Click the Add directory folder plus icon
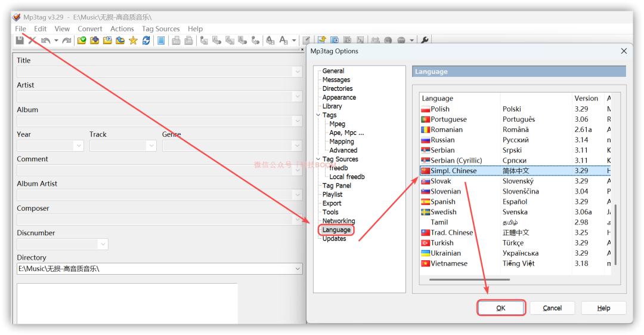 (94, 41)
